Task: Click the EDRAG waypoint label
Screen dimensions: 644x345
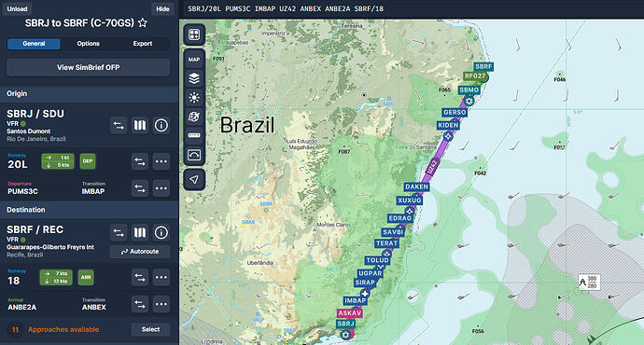Action: (x=400, y=218)
